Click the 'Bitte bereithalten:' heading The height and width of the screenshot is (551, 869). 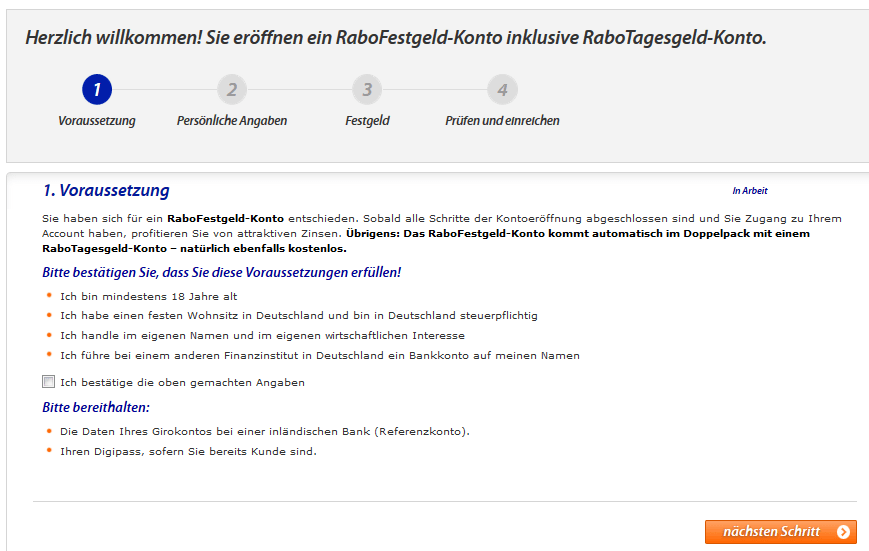(96, 407)
